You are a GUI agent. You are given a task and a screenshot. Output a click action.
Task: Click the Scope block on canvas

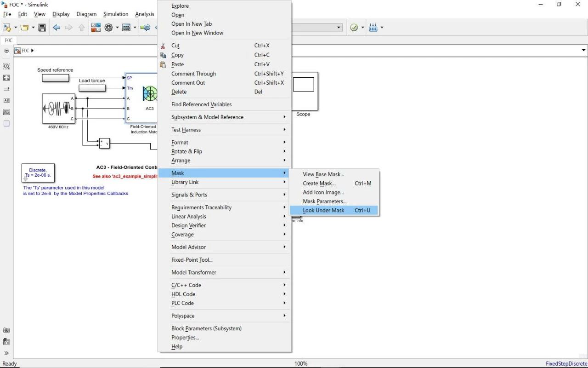[x=303, y=91]
